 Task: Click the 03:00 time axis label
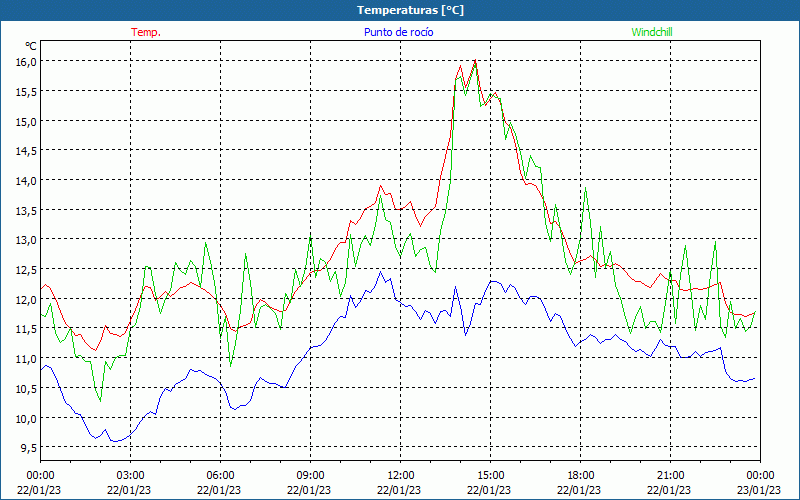click(x=130, y=476)
